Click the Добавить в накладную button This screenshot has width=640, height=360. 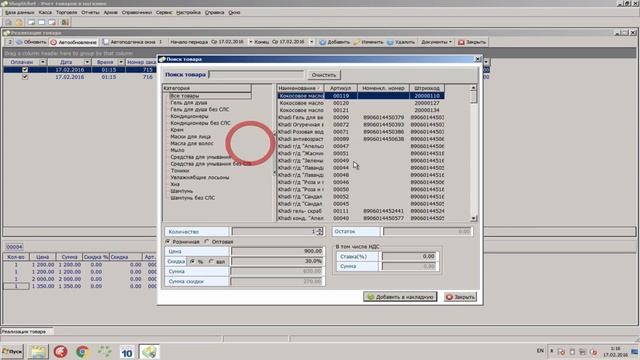(400, 297)
